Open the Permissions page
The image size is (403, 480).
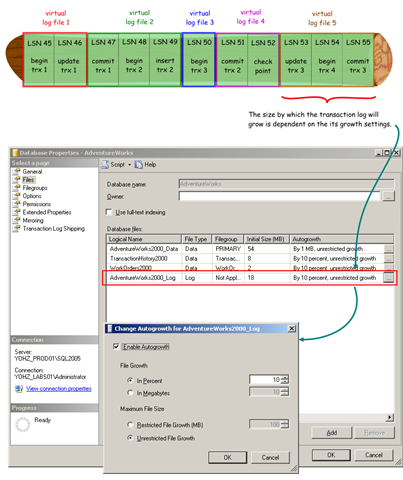37,204
